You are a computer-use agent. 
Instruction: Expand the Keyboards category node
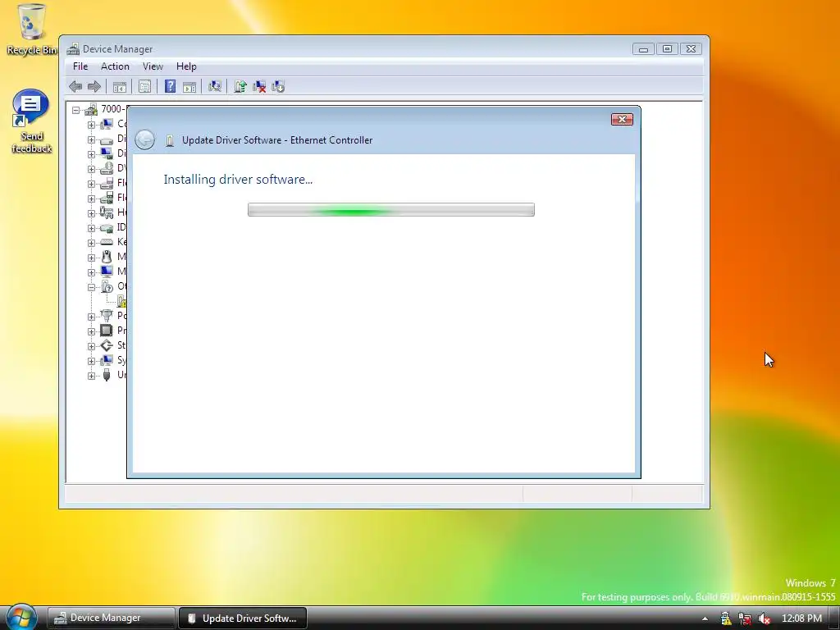(x=92, y=243)
